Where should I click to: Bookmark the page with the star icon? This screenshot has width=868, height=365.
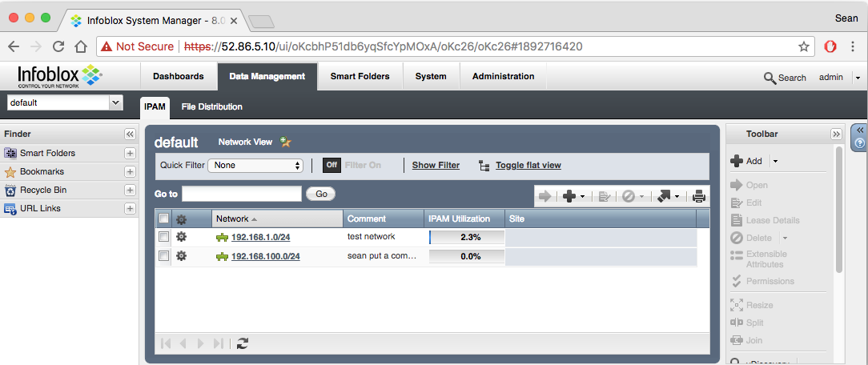804,46
